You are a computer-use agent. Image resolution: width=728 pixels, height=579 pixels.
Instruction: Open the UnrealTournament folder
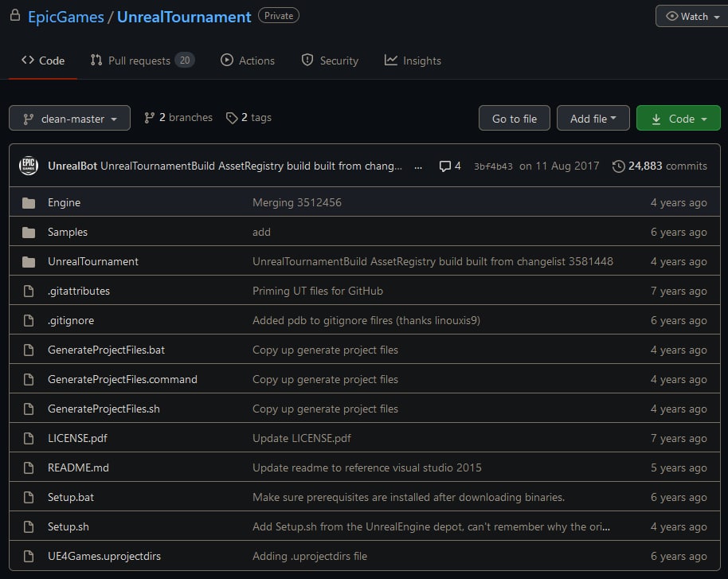pyautogui.click(x=92, y=262)
